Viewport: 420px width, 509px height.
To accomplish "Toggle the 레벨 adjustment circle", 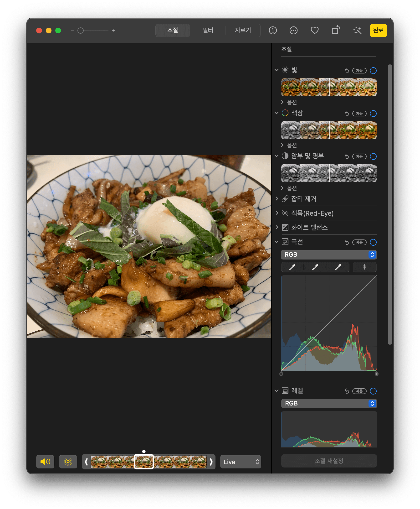I will coord(373,391).
